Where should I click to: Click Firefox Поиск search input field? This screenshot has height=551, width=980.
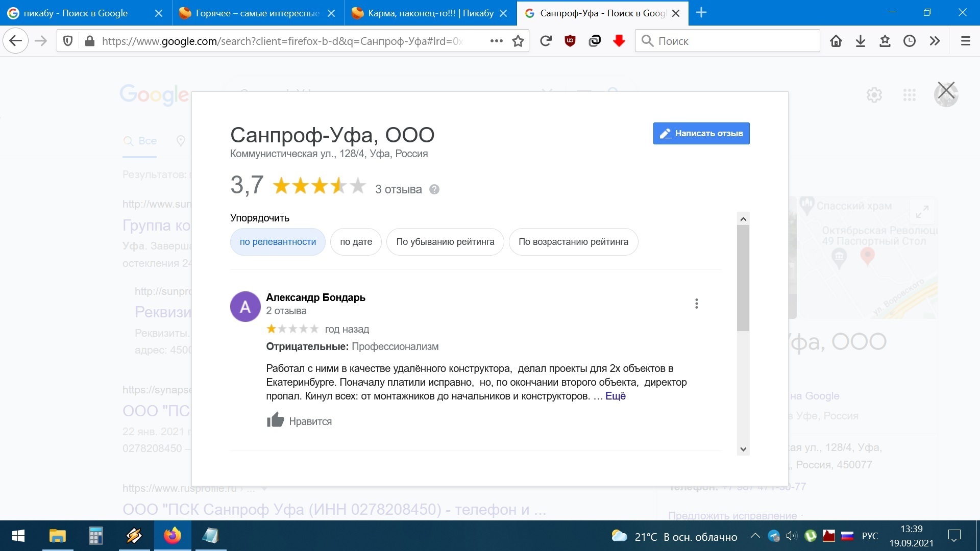click(735, 41)
